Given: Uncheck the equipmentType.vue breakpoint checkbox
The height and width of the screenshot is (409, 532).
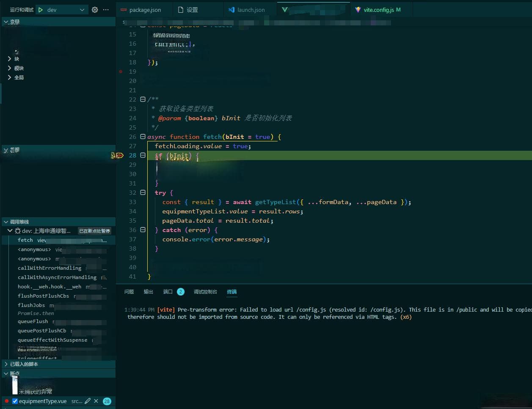Looking at the screenshot, I should pos(15,401).
